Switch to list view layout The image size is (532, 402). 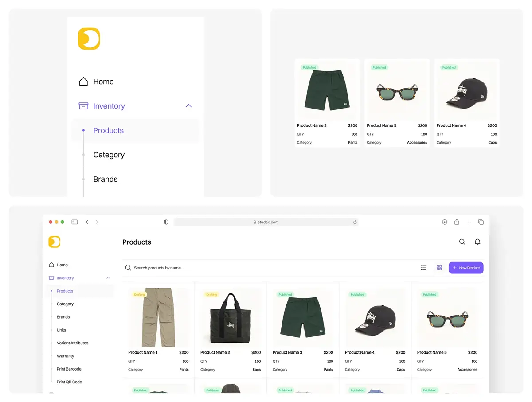coord(424,268)
